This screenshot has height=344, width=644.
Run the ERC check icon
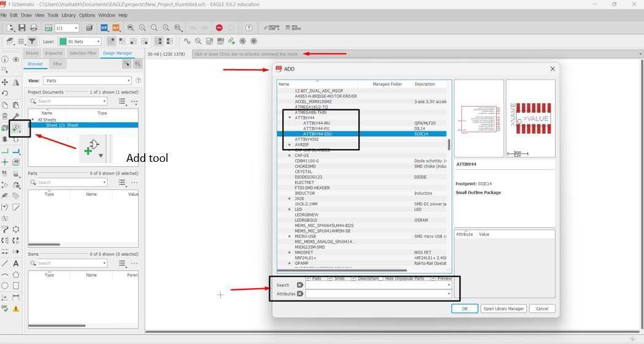click(5, 308)
